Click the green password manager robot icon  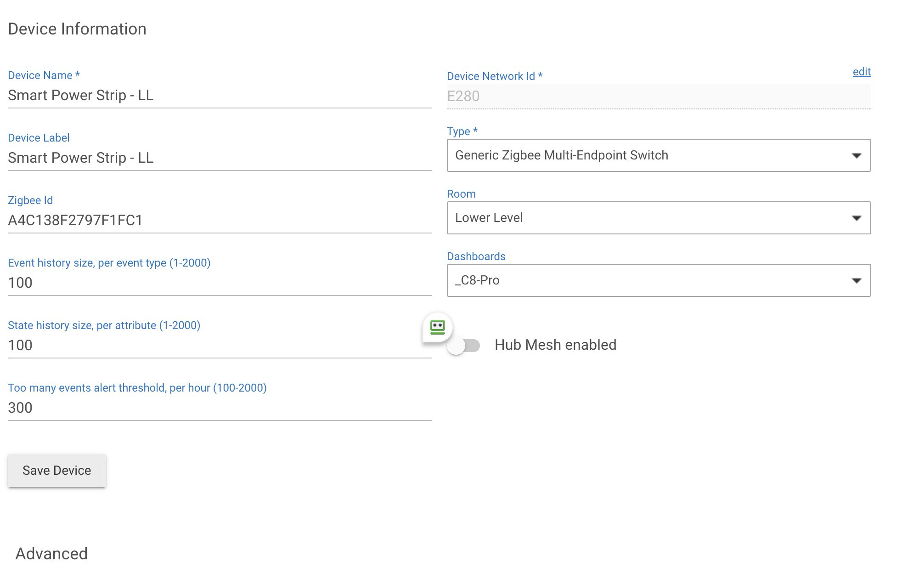[x=437, y=327]
